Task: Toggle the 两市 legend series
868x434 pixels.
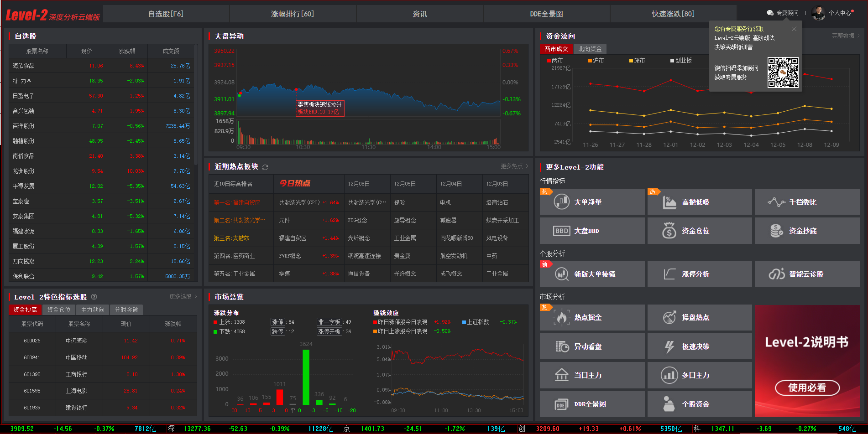Action: [x=554, y=61]
